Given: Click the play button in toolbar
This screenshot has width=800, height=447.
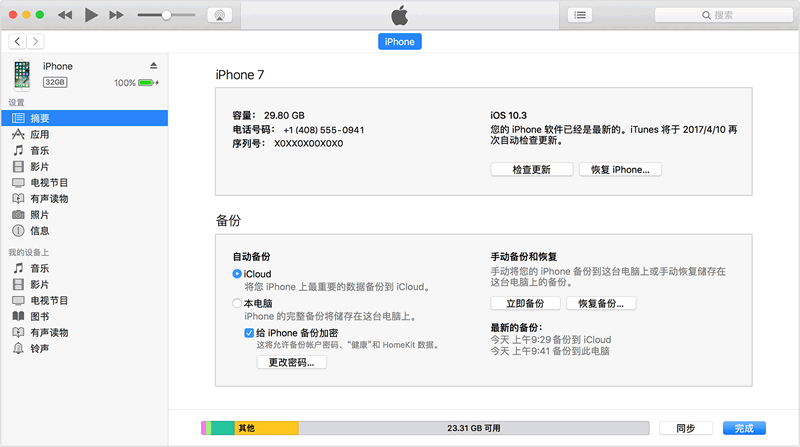Looking at the screenshot, I should point(91,15).
